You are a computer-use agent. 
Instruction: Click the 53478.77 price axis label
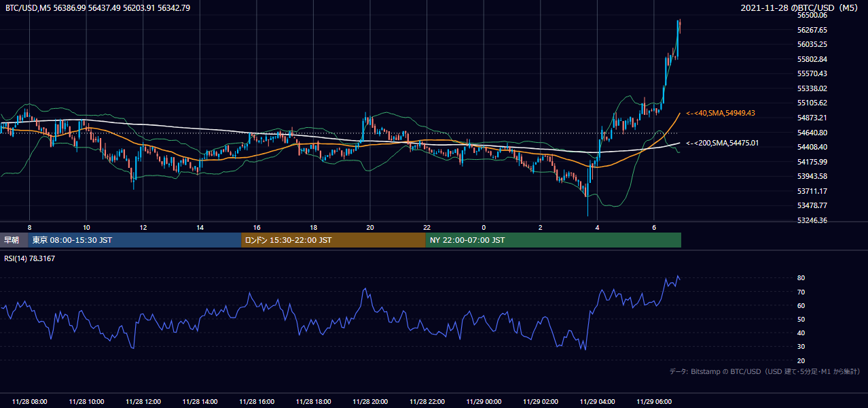[812, 205]
